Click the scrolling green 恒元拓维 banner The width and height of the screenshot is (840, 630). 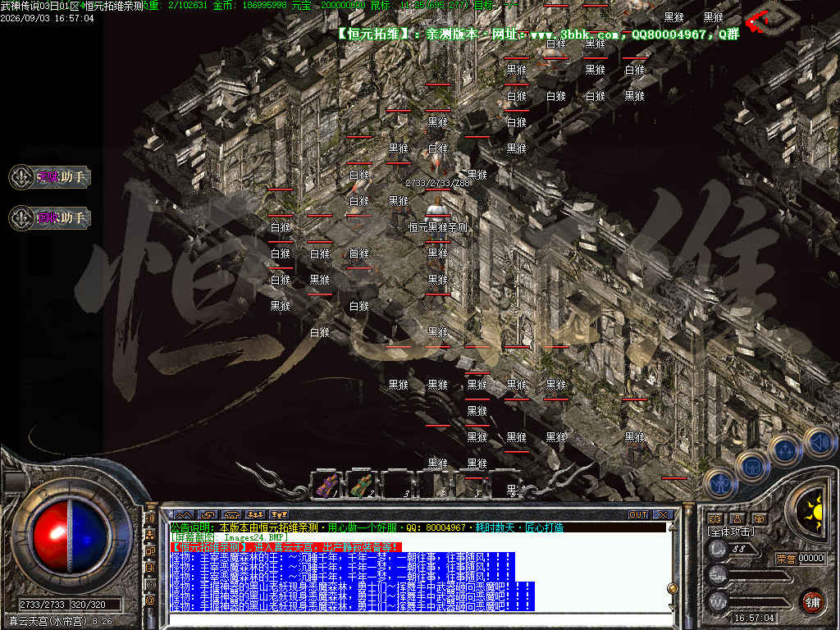point(538,34)
